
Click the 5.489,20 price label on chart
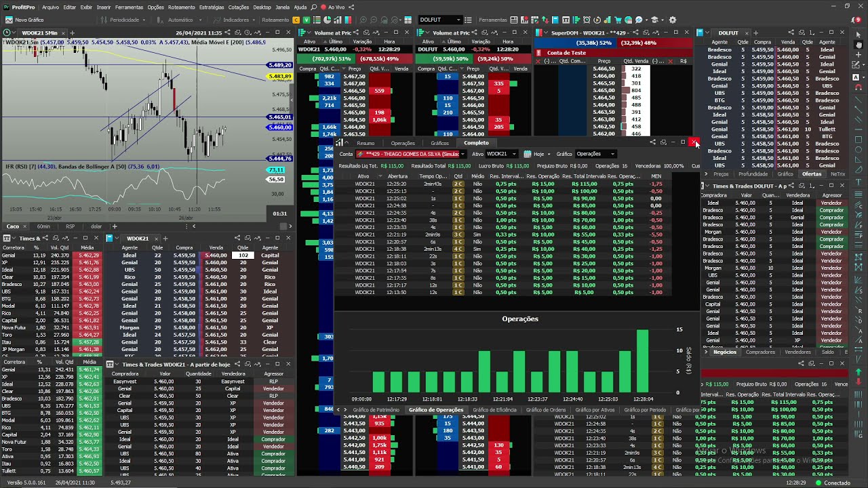pyautogui.click(x=280, y=65)
